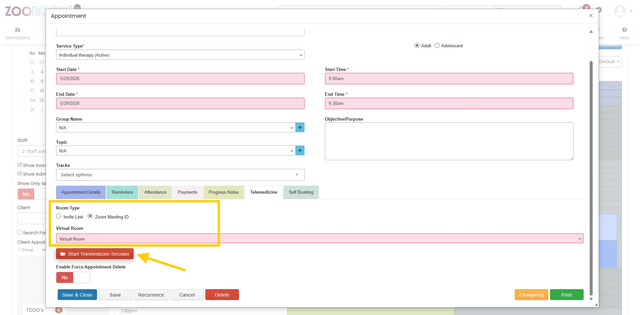The image size is (644, 315).
Task: Open the settings gear icon in the page header
Action: coord(599,10)
